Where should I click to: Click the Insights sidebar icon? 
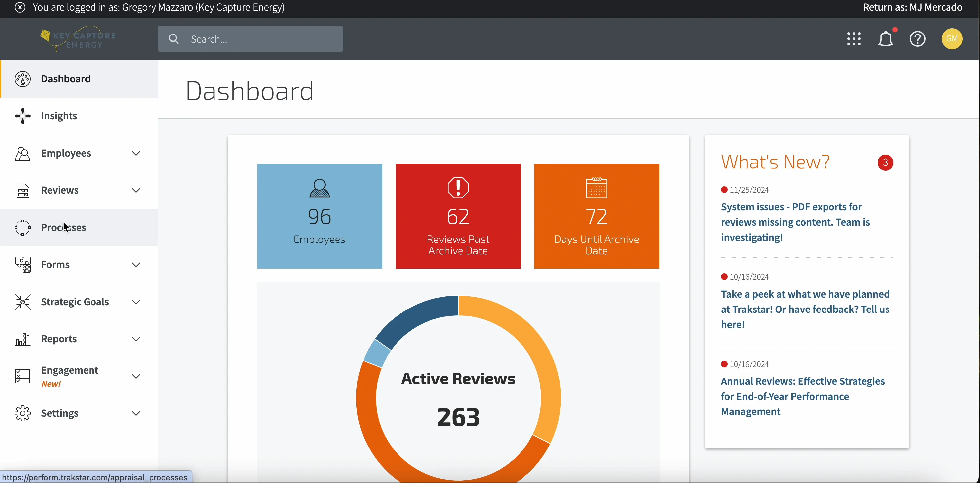(x=23, y=116)
